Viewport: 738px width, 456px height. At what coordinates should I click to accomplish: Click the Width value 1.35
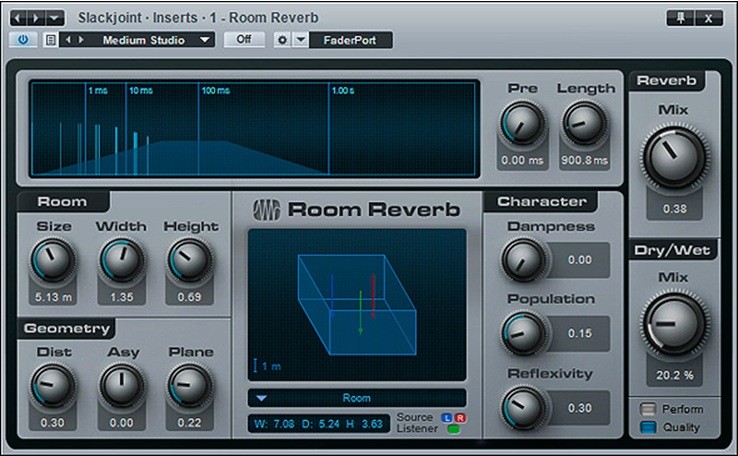tap(121, 297)
